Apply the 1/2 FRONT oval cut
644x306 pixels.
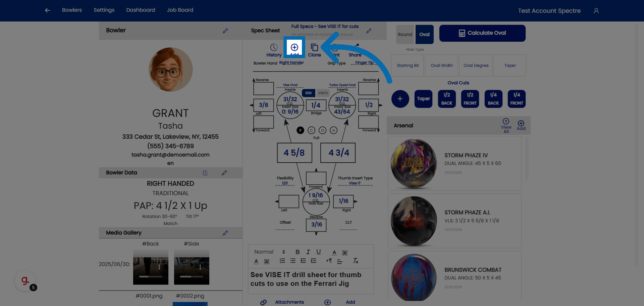[470, 99]
